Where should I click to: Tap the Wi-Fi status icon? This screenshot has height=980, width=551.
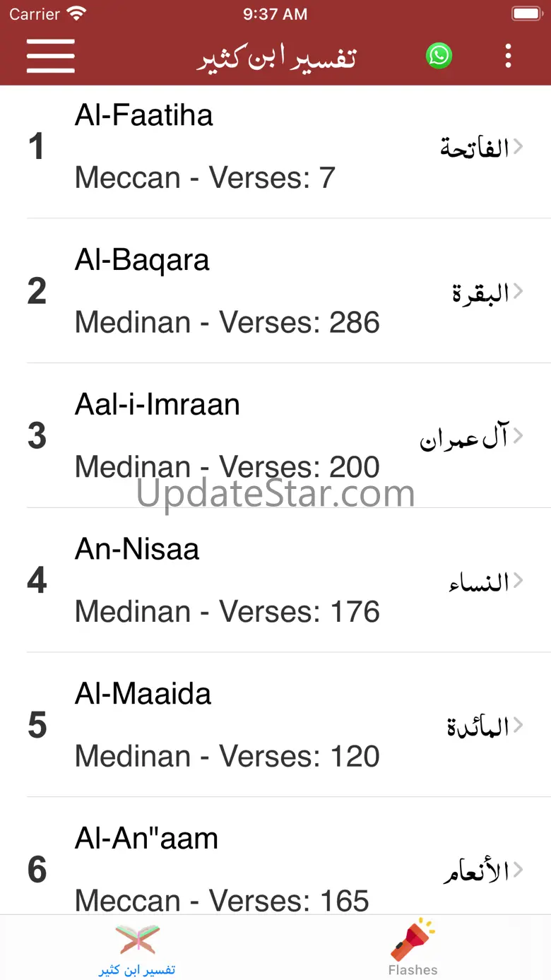(76, 13)
